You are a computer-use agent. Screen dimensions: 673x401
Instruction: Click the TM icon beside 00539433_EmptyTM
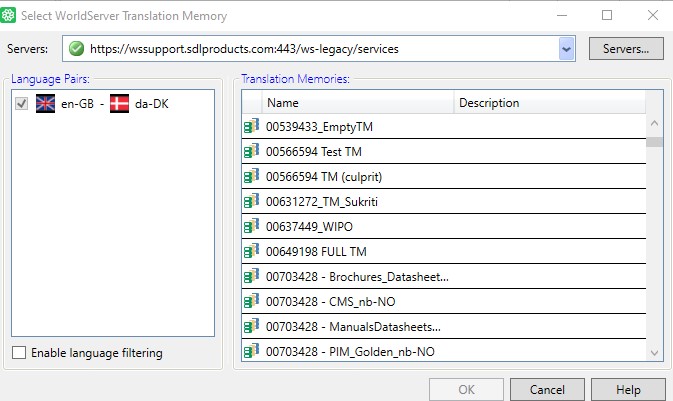[251, 127]
